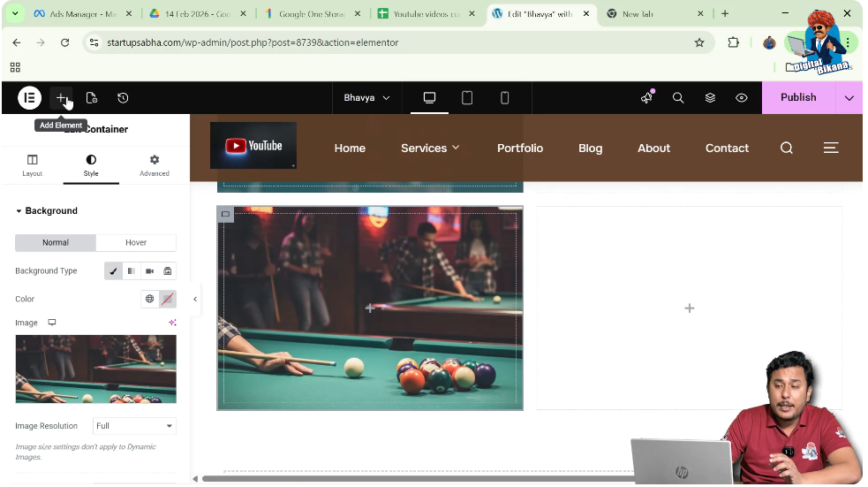Open the background color picker swatch
Viewport: 868px width, 487px height.
click(168, 299)
